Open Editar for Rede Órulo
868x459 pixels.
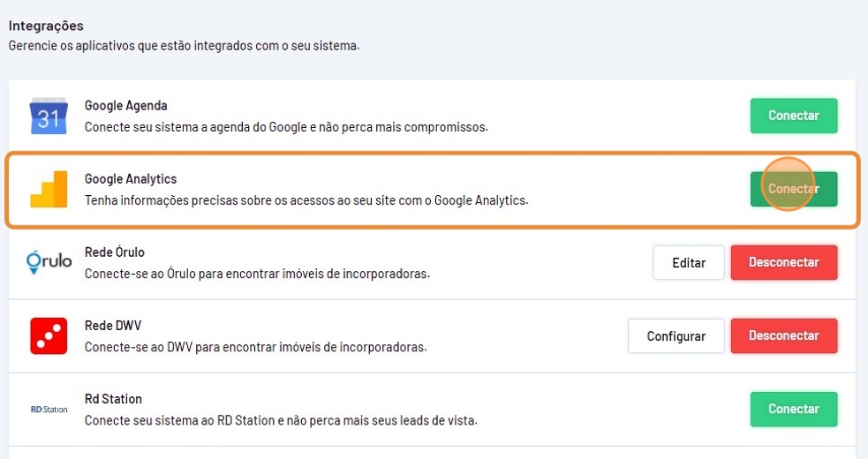(689, 262)
